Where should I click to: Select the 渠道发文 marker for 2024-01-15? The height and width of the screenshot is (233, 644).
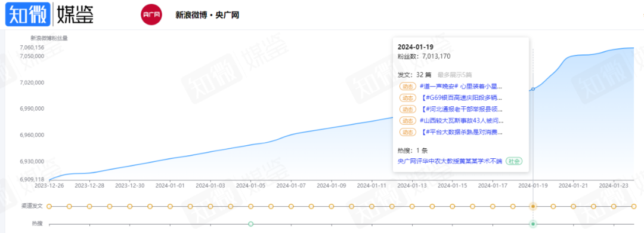click(452, 206)
